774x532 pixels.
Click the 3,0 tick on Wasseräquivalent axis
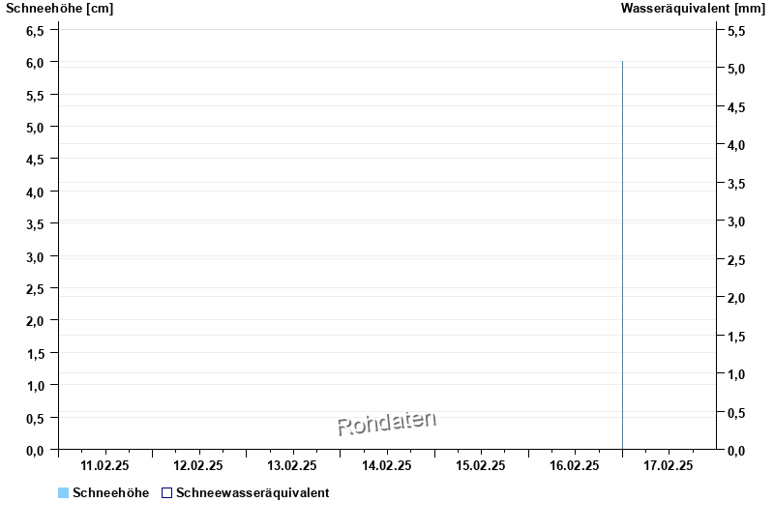point(736,222)
